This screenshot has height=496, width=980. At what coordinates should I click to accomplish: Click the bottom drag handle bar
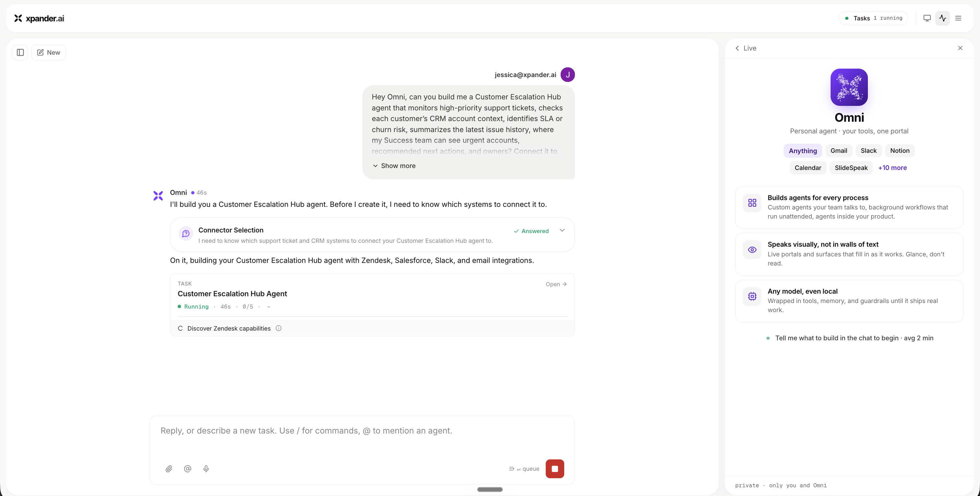[x=490, y=490]
